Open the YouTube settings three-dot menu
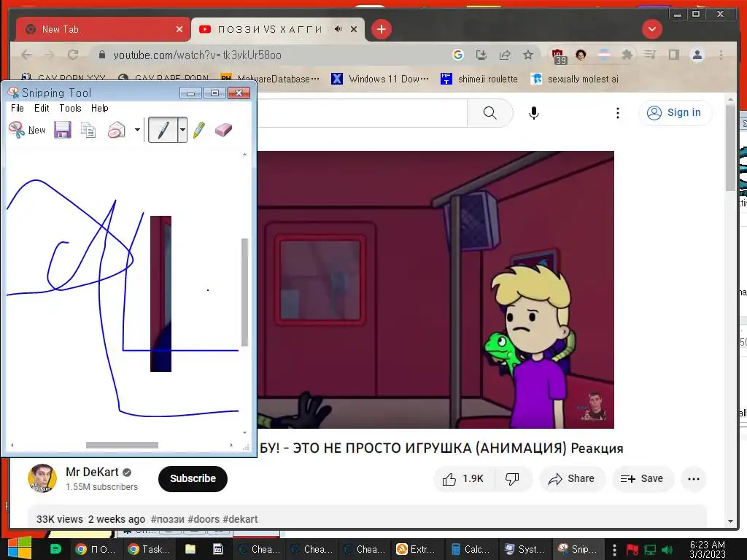The height and width of the screenshot is (560, 747). click(x=617, y=113)
